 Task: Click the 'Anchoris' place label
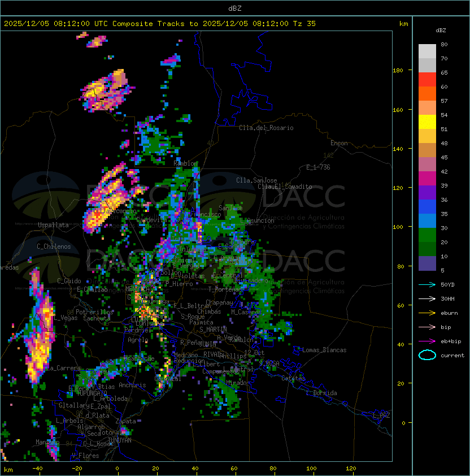[132, 385]
